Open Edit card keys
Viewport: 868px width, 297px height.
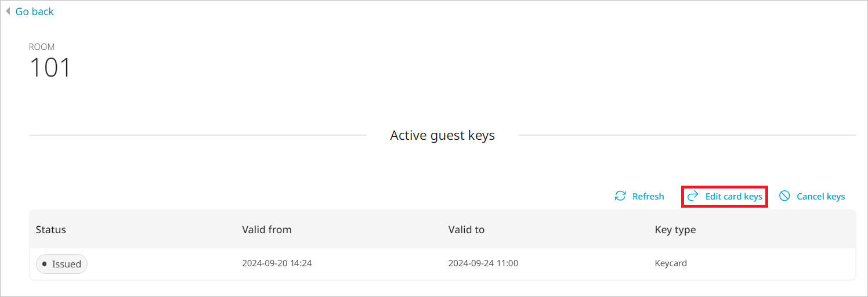tap(733, 197)
